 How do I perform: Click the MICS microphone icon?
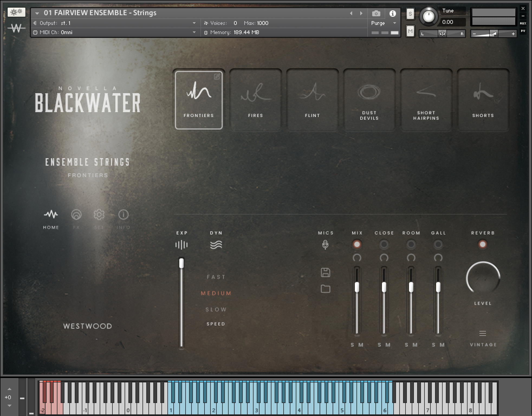325,245
